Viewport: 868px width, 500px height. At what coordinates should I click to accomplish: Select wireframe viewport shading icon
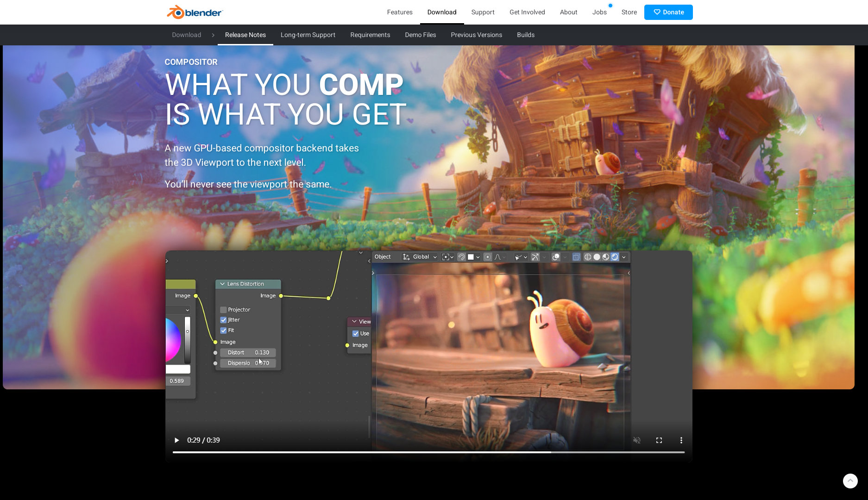pyautogui.click(x=588, y=257)
